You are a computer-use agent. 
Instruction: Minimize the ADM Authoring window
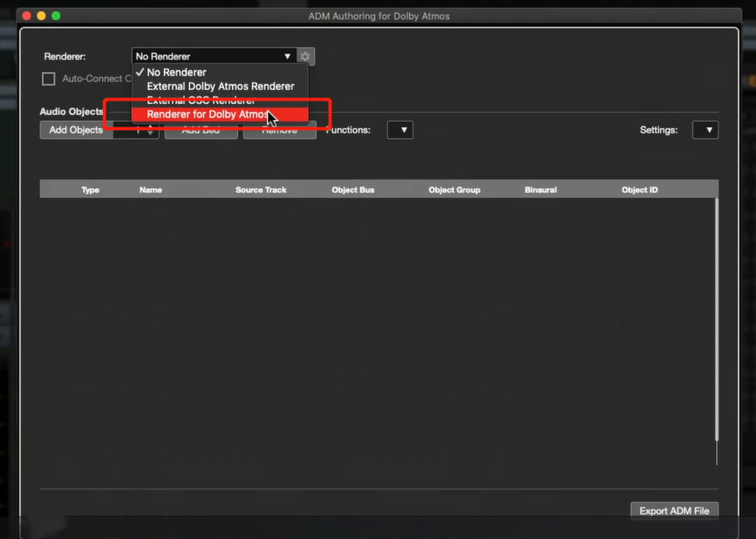pyautogui.click(x=41, y=15)
